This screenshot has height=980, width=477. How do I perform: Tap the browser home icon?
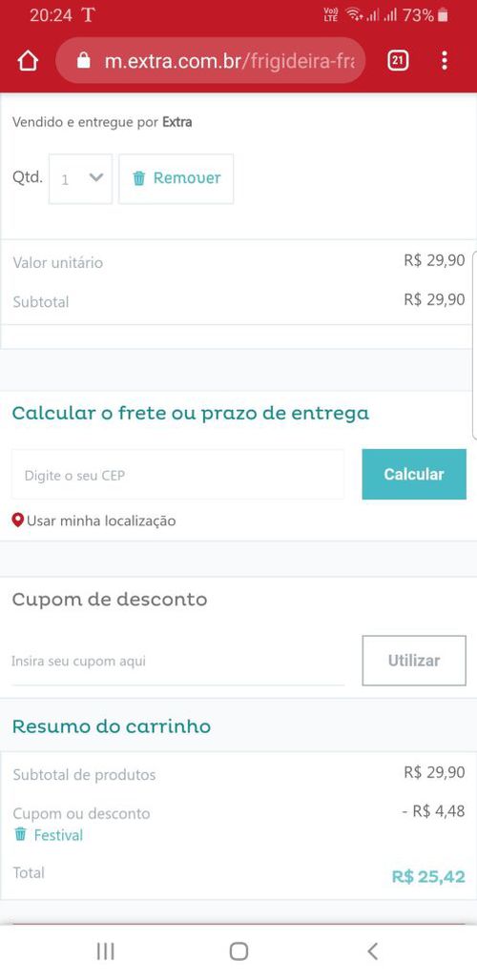coord(28,61)
